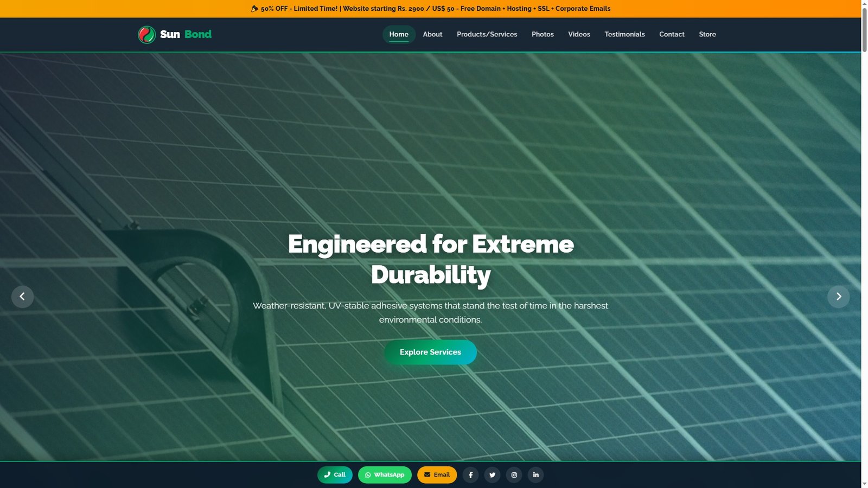Image resolution: width=868 pixels, height=488 pixels.
Task: Open the About page
Action: point(432,34)
